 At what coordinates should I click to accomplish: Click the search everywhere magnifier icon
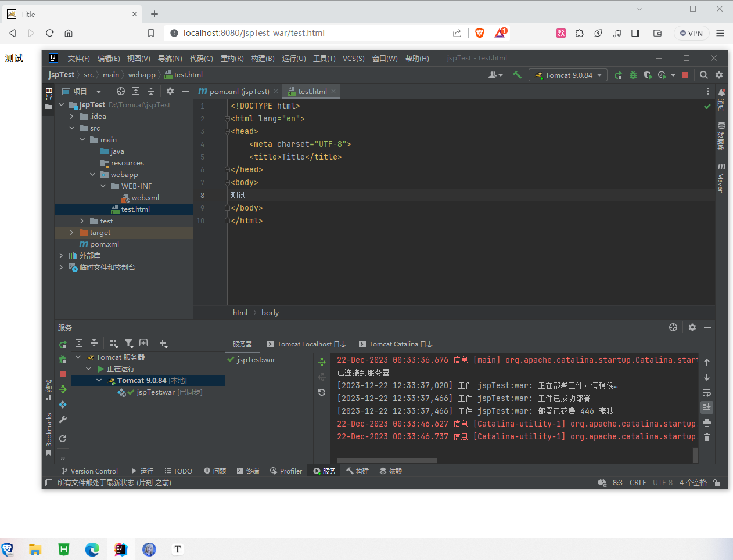(703, 75)
